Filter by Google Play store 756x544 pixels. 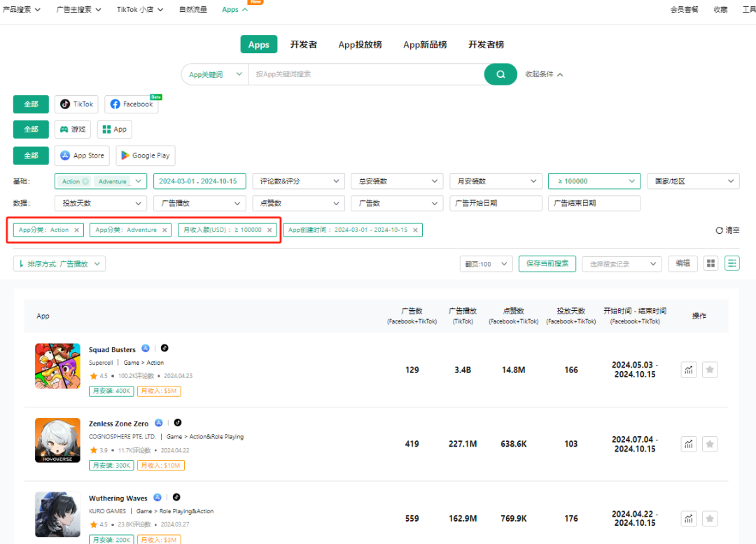(145, 155)
